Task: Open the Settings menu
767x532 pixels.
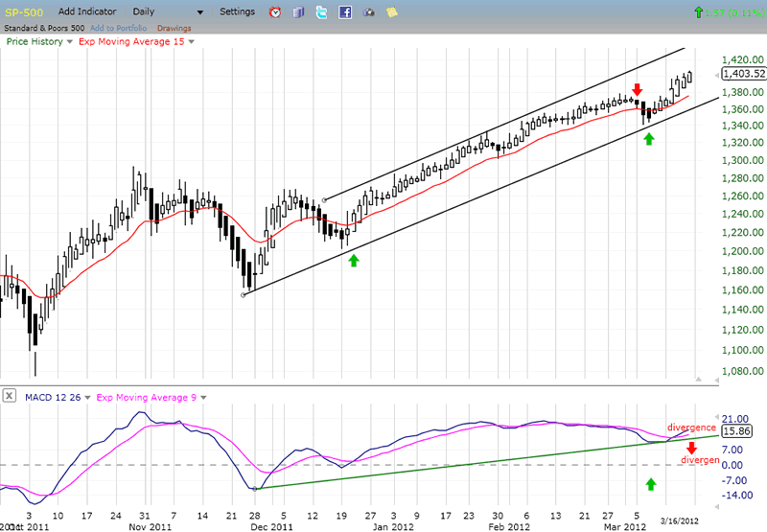Action: [237, 12]
